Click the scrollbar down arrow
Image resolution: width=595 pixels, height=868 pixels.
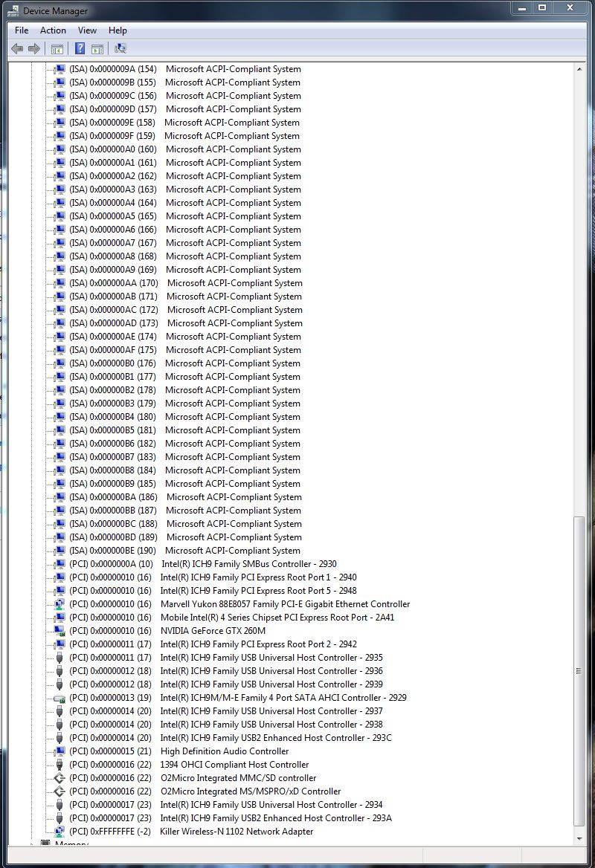click(x=579, y=839)
